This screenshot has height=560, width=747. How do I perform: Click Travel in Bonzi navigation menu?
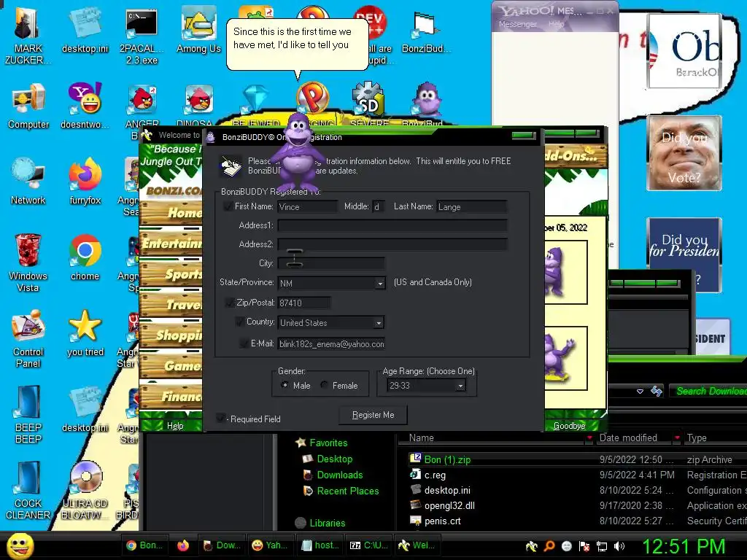pyautogui.click(x=171, y=304)
